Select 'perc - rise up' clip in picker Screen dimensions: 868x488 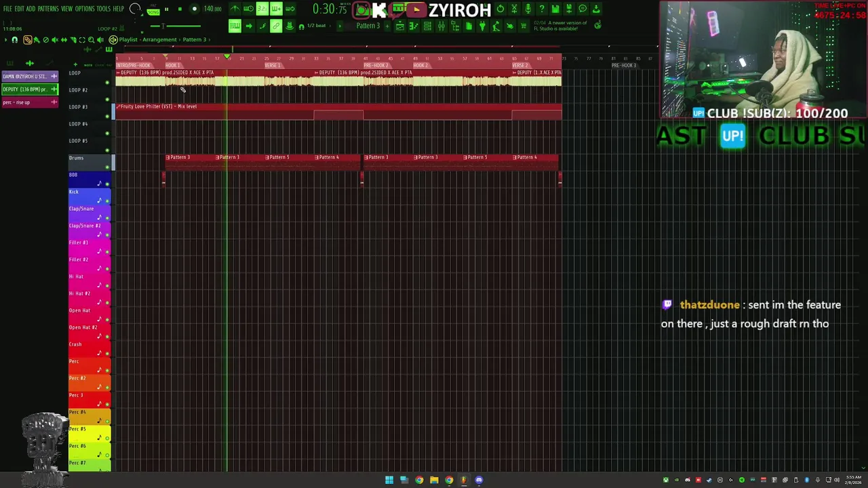coord(29,102)
